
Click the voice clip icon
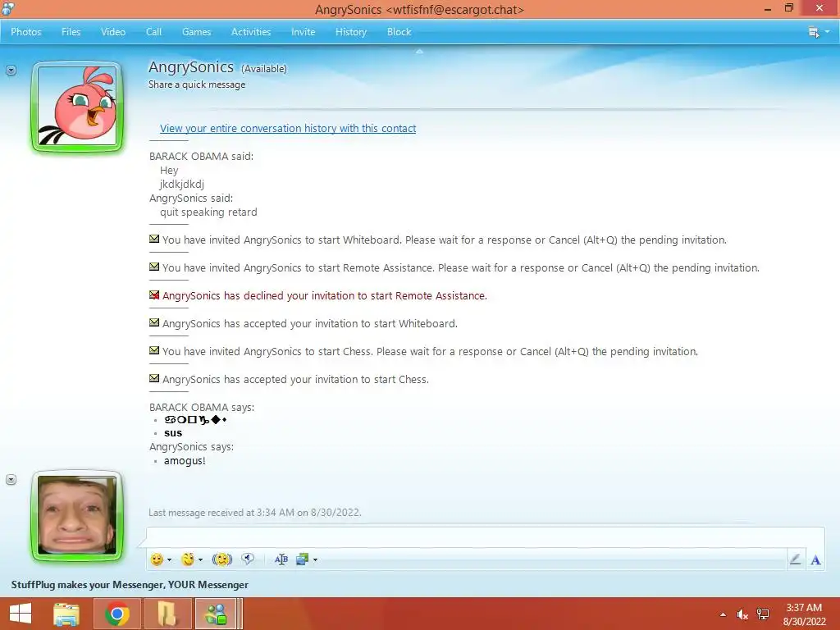point(248,559)
